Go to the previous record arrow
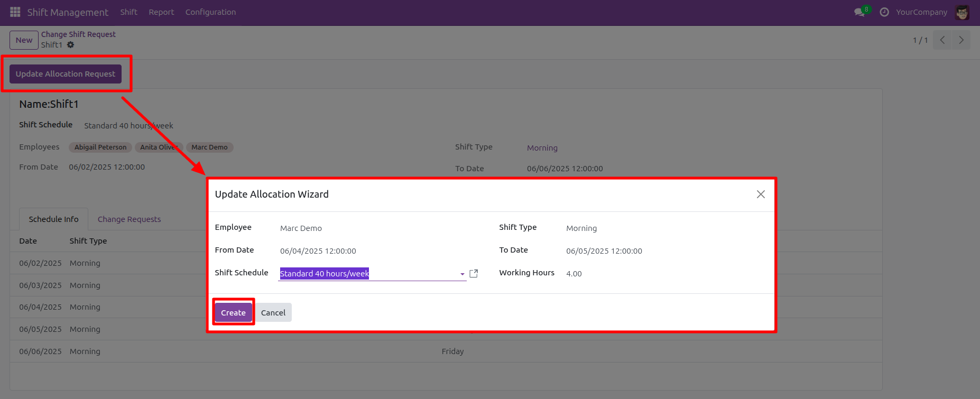 (x=942, y=40)
